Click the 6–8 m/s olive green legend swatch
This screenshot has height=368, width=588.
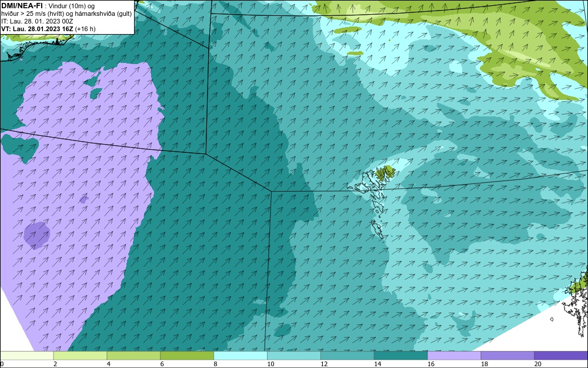187,356
